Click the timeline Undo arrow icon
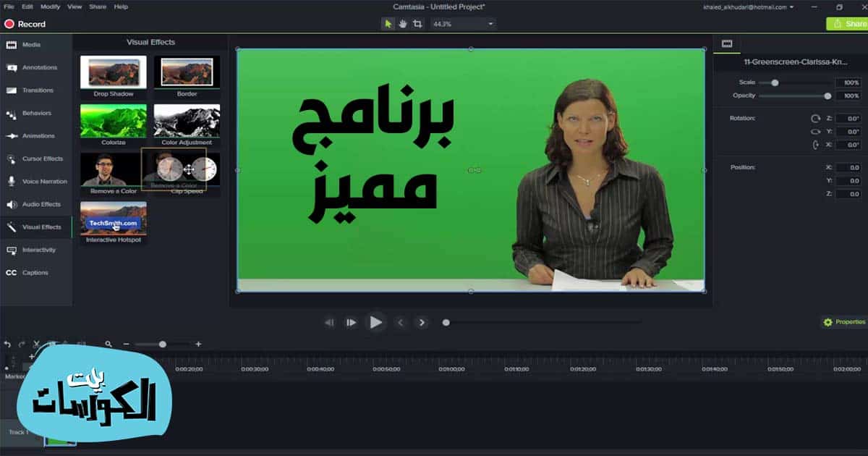This screenshot has width=868, height=456. tap(8, 345)
